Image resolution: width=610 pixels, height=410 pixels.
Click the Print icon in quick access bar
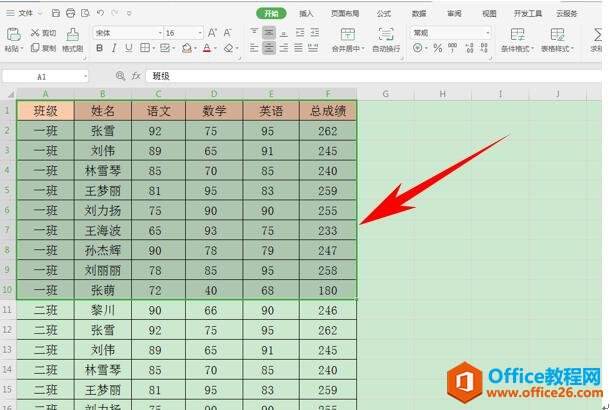[x=70, y=13]
